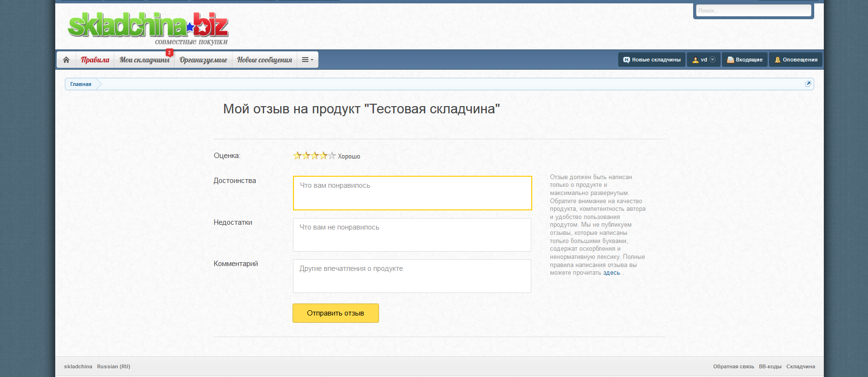868x377 pixels.
Task: Open the vd user account dropdown
Action: click(x=704, y=60)
